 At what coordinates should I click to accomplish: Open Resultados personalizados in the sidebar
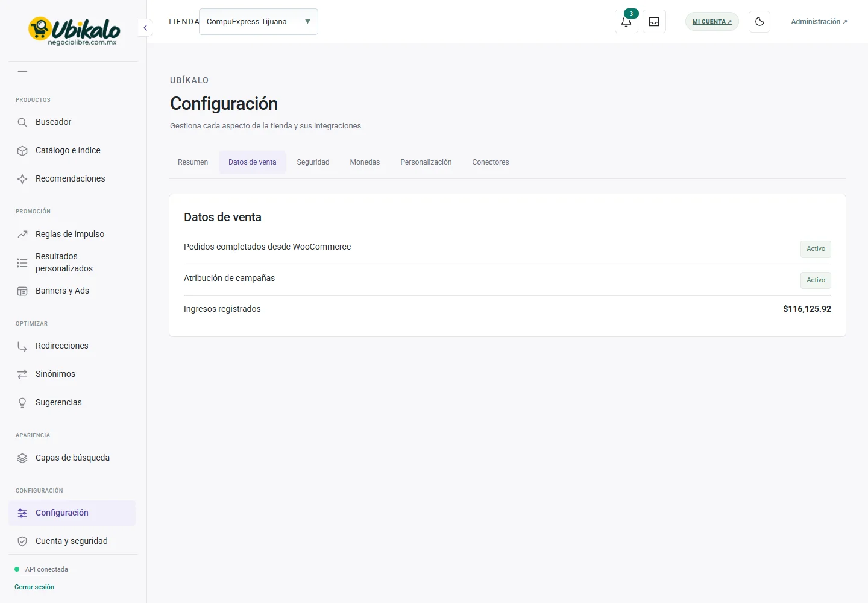[x=72, y=262]
